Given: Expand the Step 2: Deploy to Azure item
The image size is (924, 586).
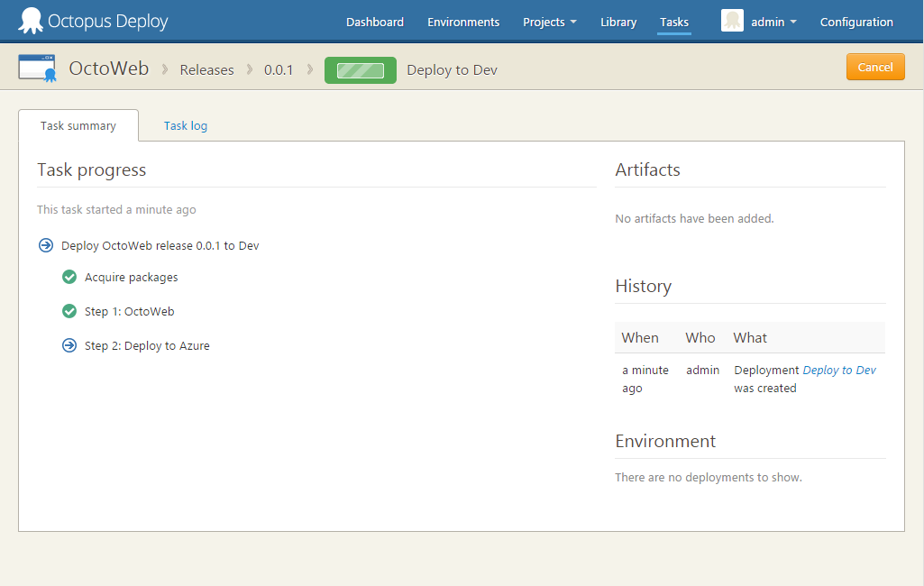Looking at the screenshot, I should 147,345.
